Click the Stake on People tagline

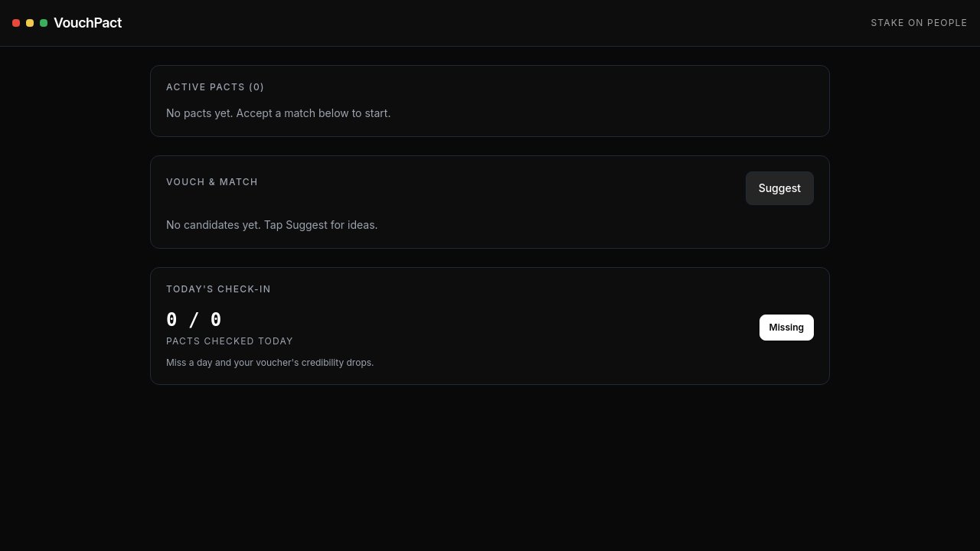point(919,23)
